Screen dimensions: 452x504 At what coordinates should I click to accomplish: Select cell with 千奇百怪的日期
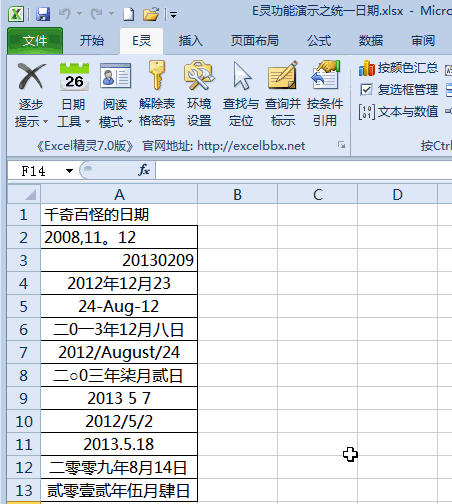point(119,215)
